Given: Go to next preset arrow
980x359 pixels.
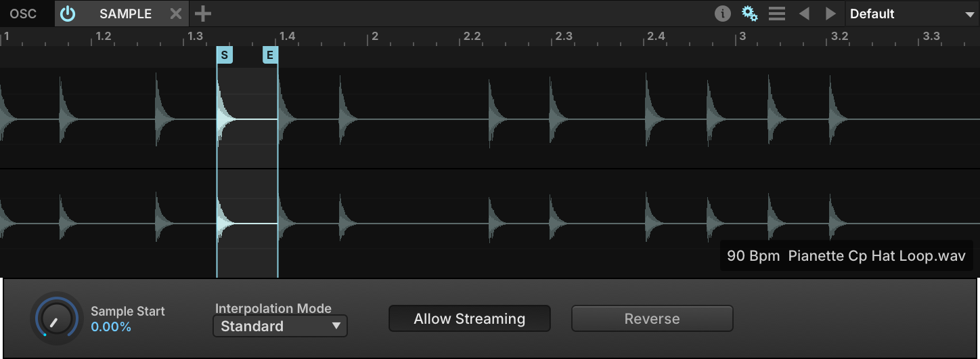Looking at the screenshot, I should 830,14.
